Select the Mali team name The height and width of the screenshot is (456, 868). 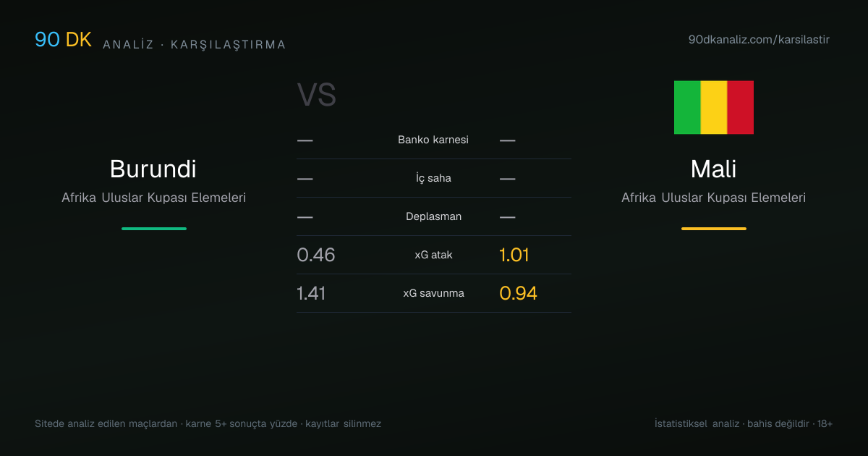713,169
